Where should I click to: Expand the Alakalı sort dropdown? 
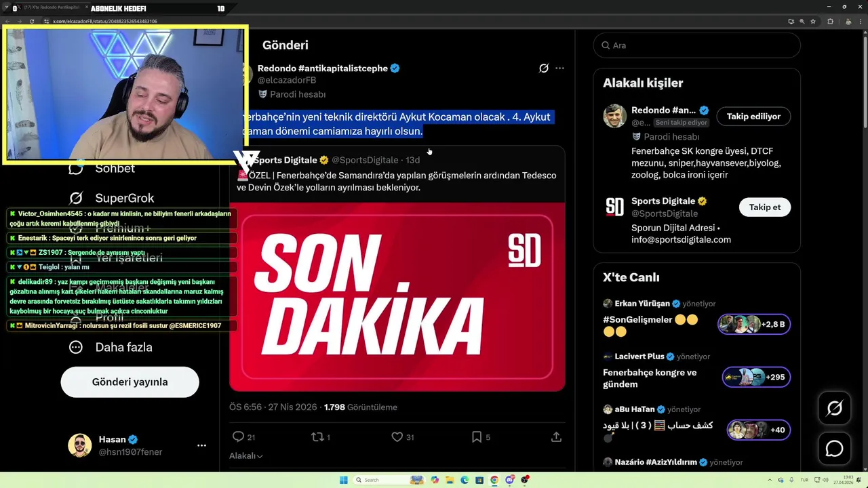pyautogui.click(x=245, y=456)
